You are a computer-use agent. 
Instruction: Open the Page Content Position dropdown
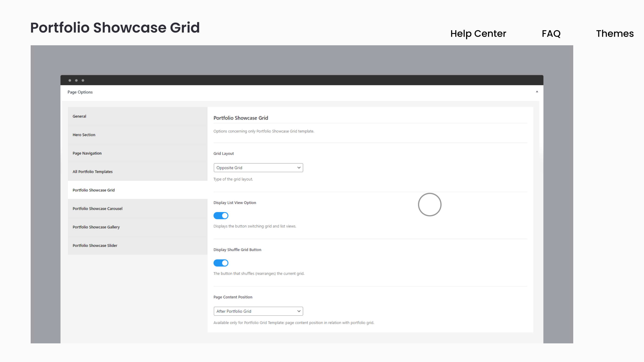pos(258,311)
